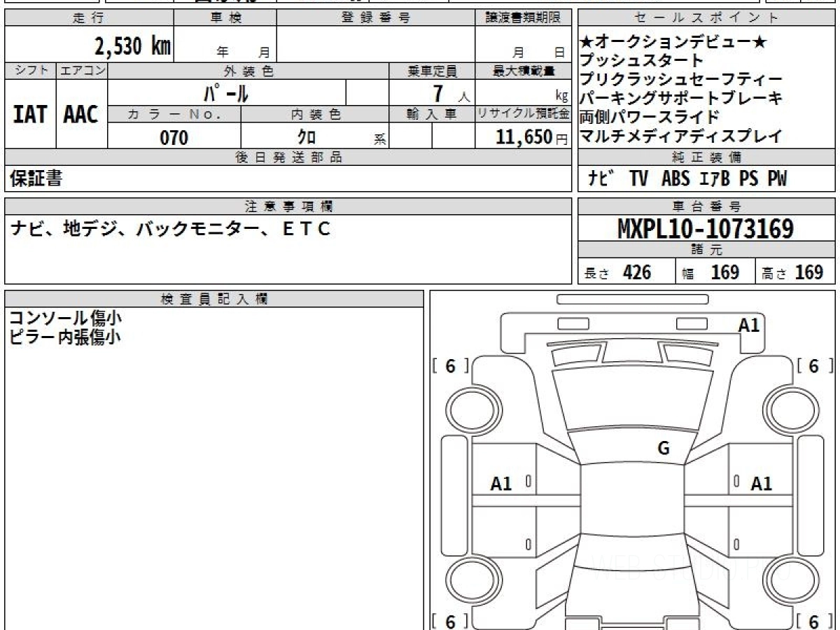Select the recycle deposit value 11,650円

coord(531,137)
